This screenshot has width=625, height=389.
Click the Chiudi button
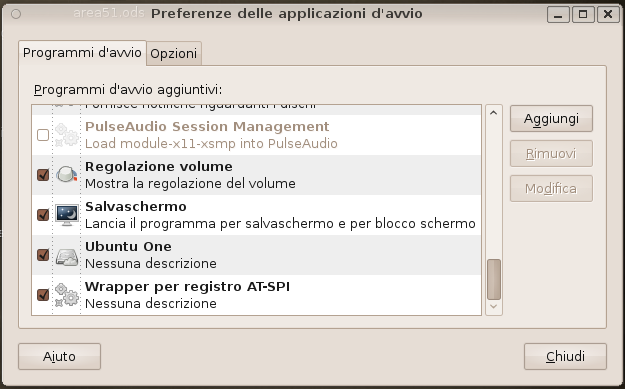(x=565, y=356)
